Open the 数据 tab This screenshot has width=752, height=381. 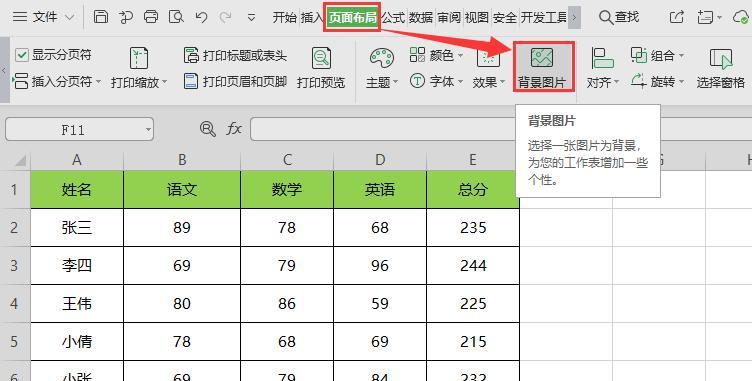coord(421,18)
